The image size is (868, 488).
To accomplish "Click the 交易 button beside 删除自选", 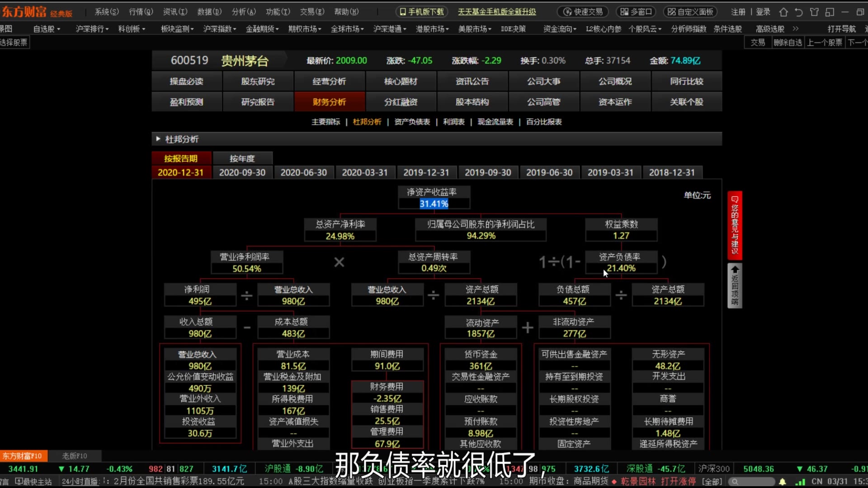I will pos(758,42).
